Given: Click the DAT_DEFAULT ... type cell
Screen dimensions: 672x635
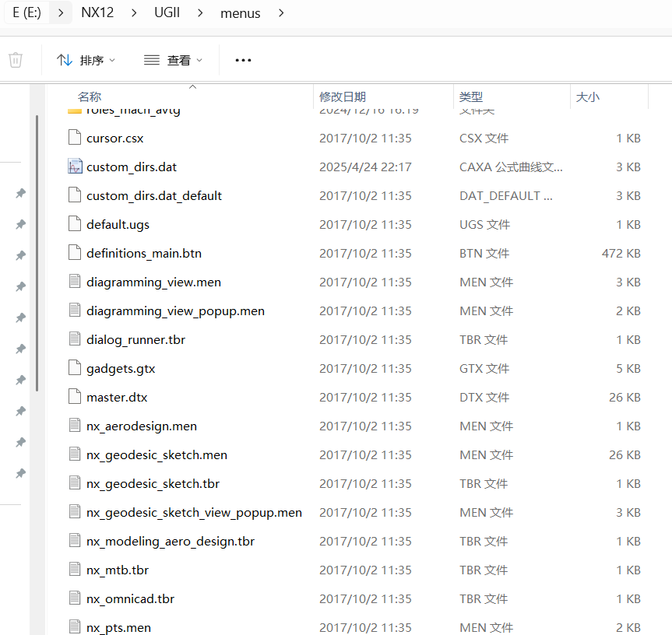Looking at the screenshot, I should (505, 195).
